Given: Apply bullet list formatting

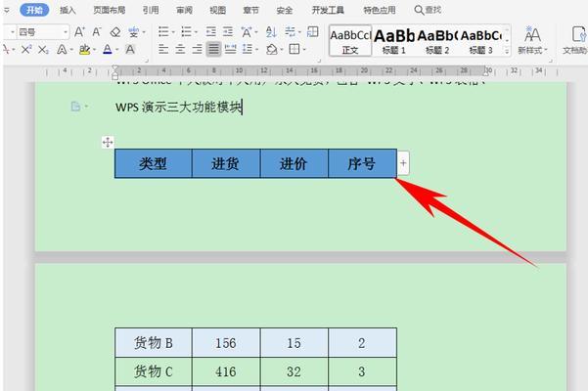Looking at the screenshot, I should pos(163,32).
